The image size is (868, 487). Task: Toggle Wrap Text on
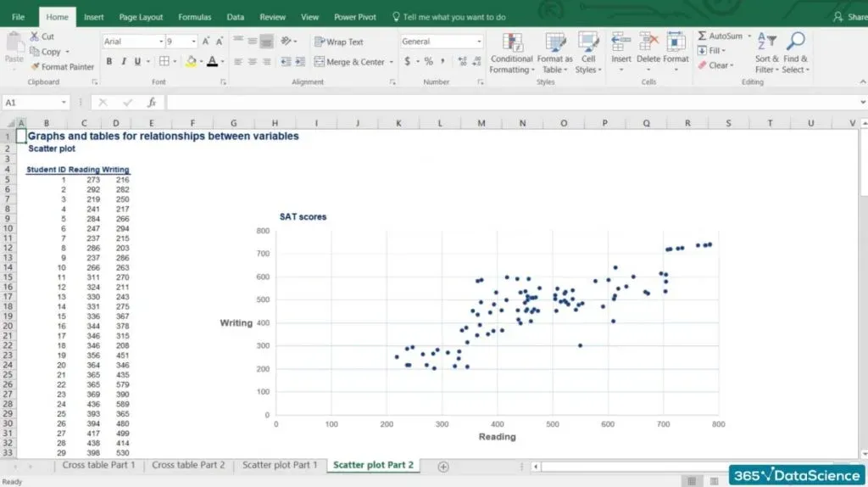point(338,42)
